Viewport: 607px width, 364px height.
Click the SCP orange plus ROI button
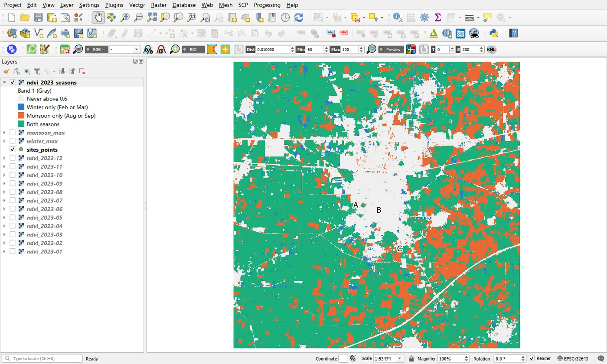pyautogui.click(x=225, y=49)
